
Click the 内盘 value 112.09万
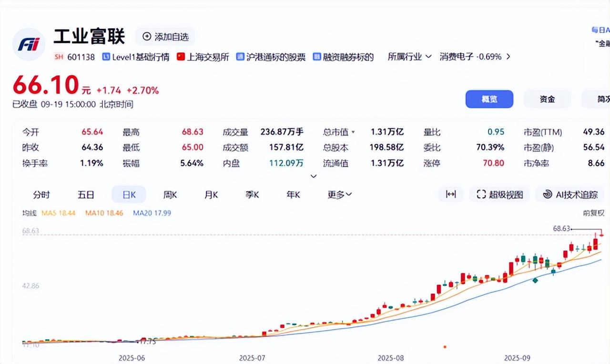pos(286,163)
